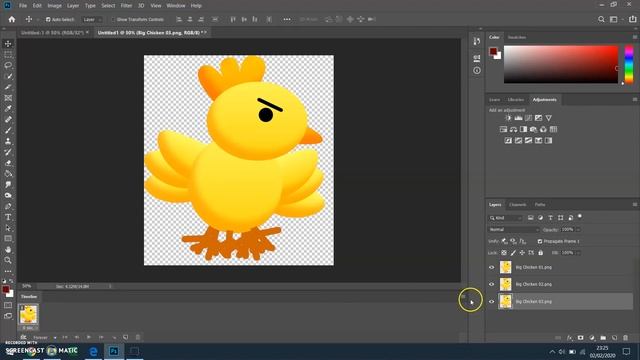Select the Horizontal Type tool

tap(8, 217)
